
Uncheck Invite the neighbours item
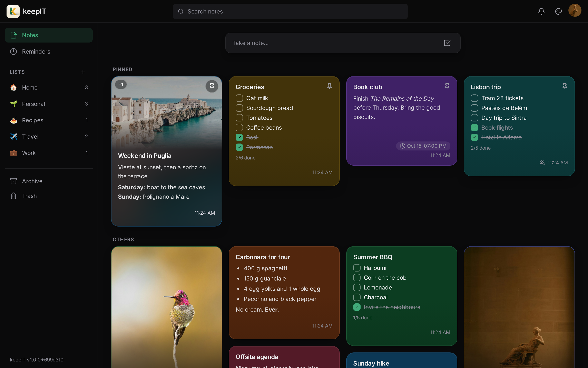(357, 307)
